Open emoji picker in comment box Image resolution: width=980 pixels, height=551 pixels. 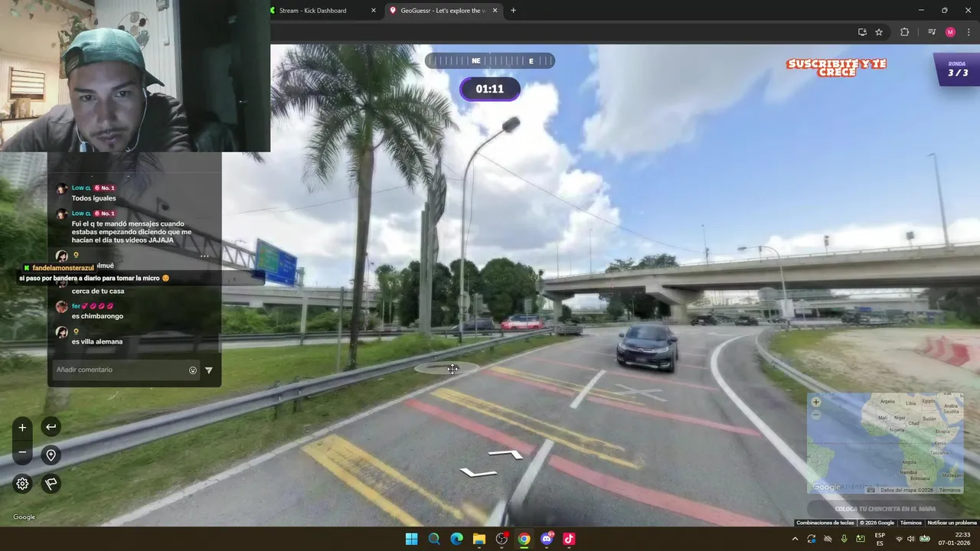pos(193,370)
